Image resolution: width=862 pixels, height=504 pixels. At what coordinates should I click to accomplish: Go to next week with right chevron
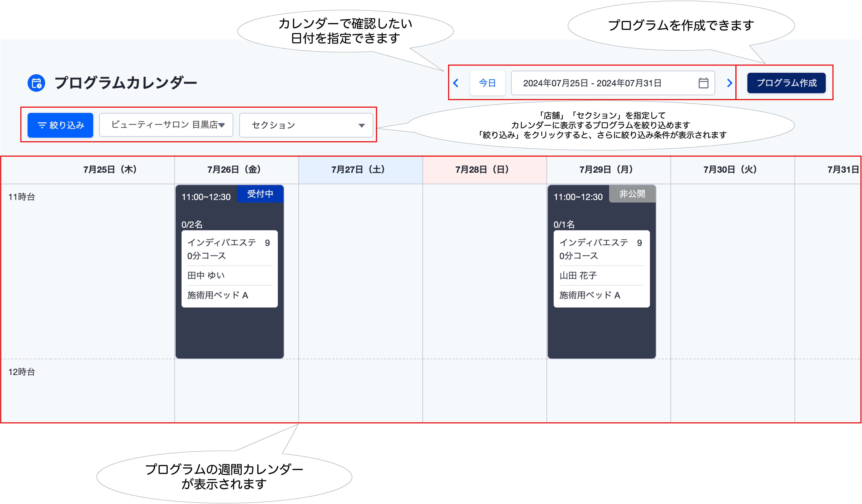point(729,83)
